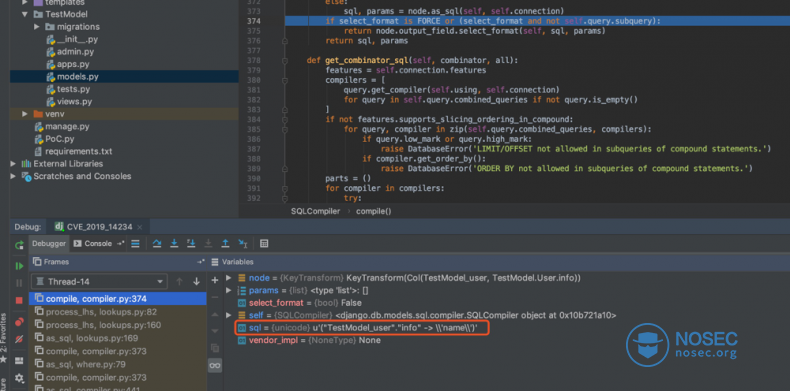Expand External Libraries node
The width and height of the screenshot is (790, 391).
tap(13, 164)
